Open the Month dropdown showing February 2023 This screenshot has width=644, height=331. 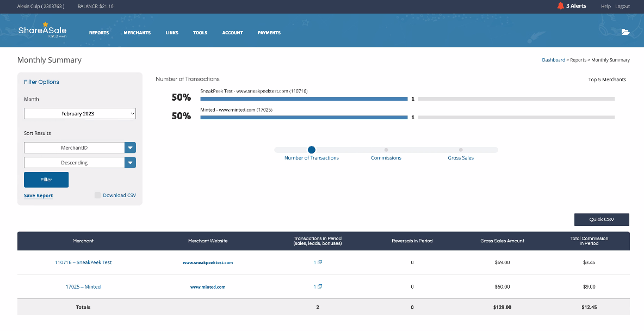coord(79,113)
